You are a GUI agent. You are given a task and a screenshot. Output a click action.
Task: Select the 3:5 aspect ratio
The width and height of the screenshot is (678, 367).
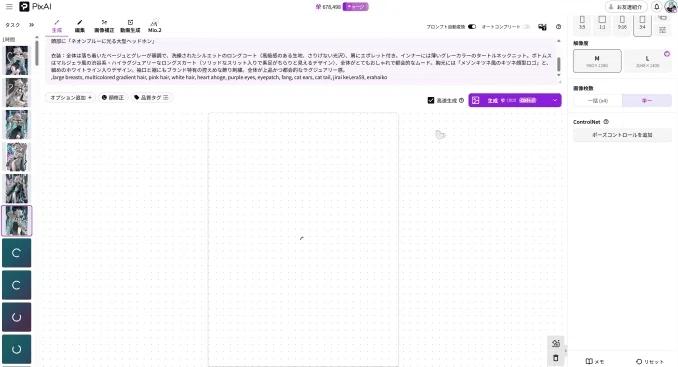pyautogui.click(x=582, y=22)
